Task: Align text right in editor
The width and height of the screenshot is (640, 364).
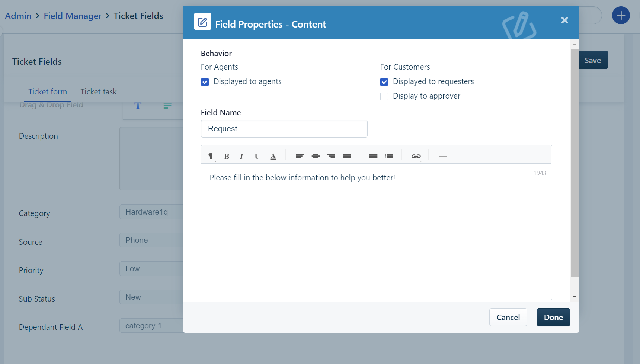Action: click(x=331, y=156)
